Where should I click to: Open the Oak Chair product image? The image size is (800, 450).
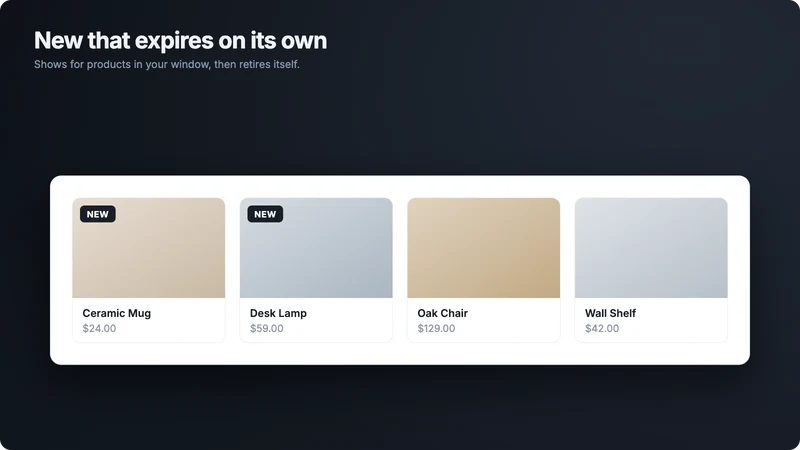tap(483, 248)
